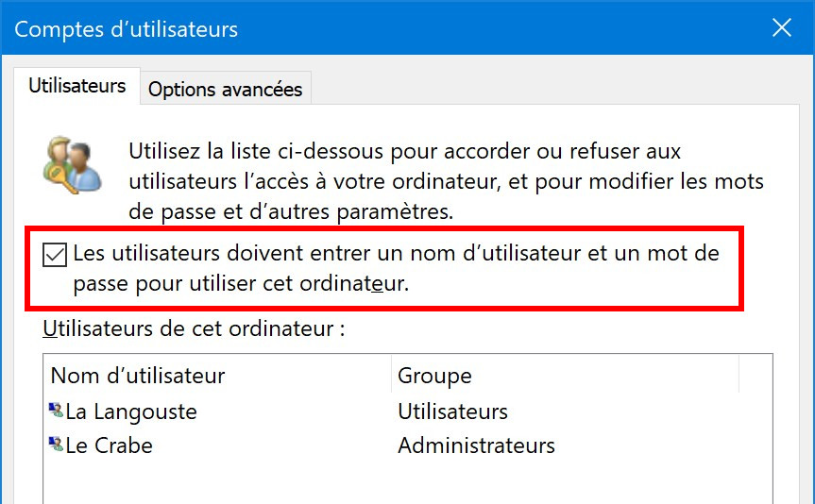This screenshot has height=504, width=815.
Task: Click the user icon beside La Langouste
Action: pyautogui.click(x=56, y=411)
